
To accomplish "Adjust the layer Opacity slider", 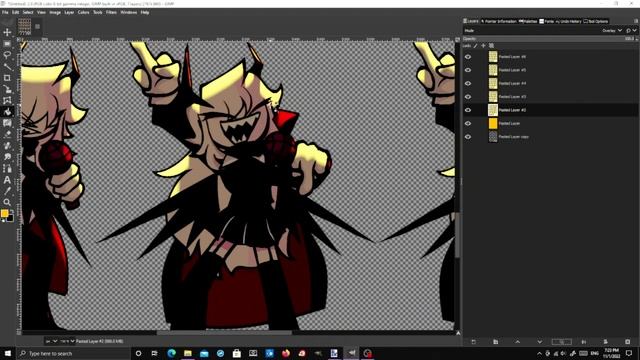I will (549, 39).
